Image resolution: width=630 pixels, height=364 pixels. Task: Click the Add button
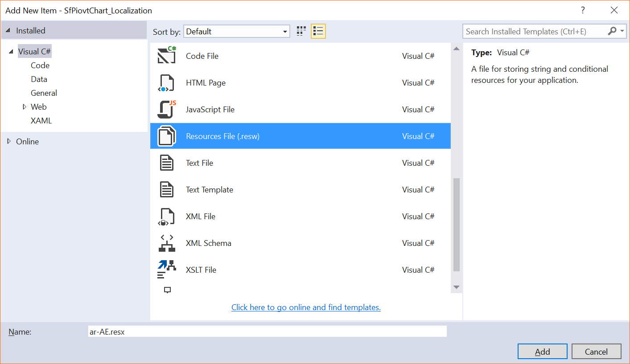[x=543, y=352]
